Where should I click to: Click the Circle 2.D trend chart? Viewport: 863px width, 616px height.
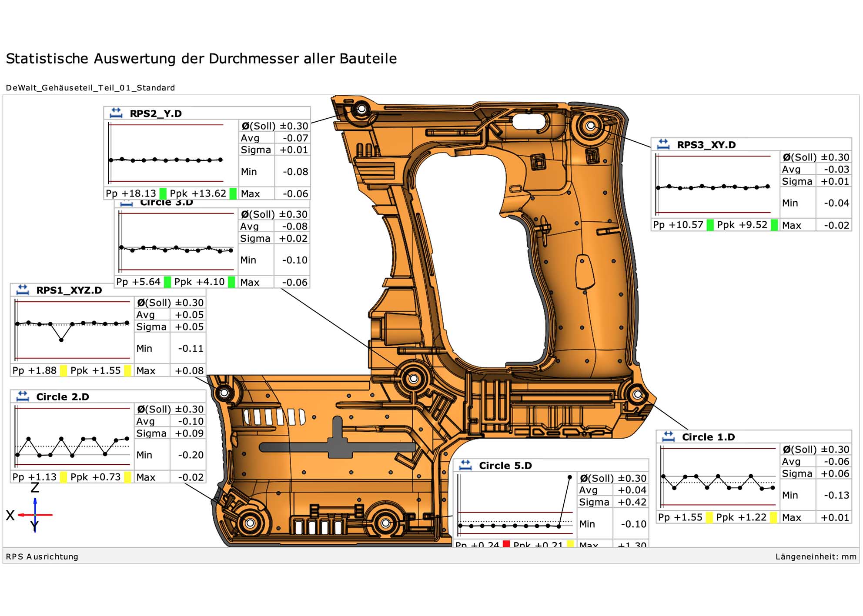click(73, 437)
